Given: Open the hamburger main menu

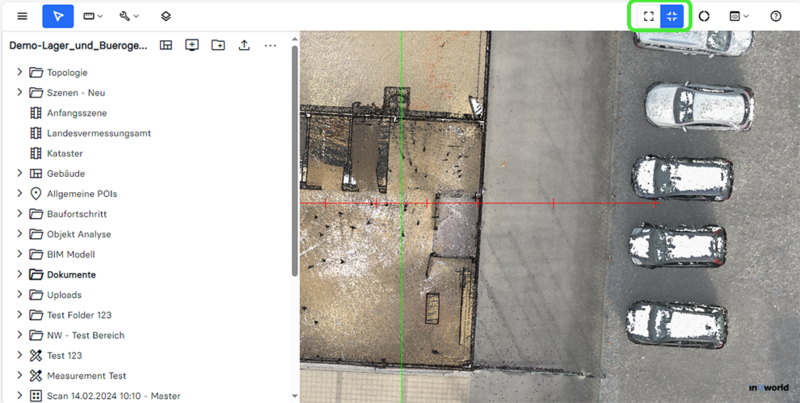Looking at the screenshot, I should coord(22,16).
